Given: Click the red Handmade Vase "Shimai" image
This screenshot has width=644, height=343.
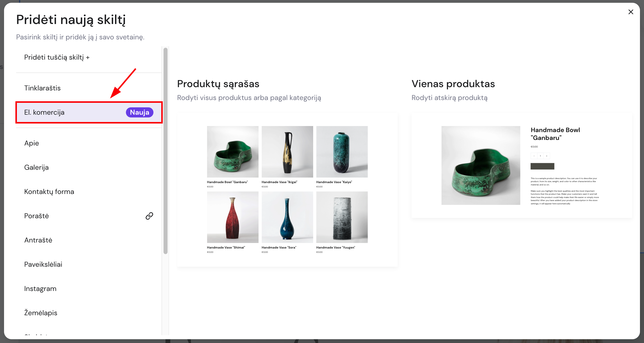Looking at the screenshot, I should (232, 217).
